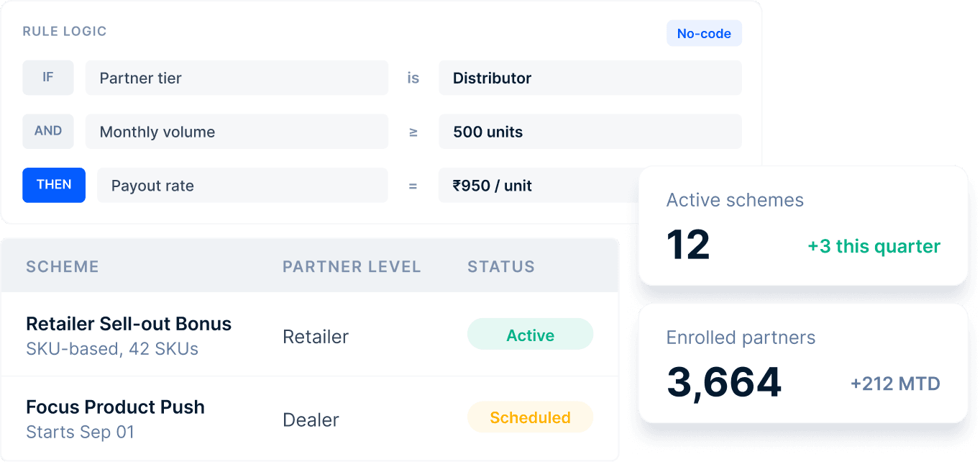Click the Active status badge

pyautogui.click(x=531, y=335)
